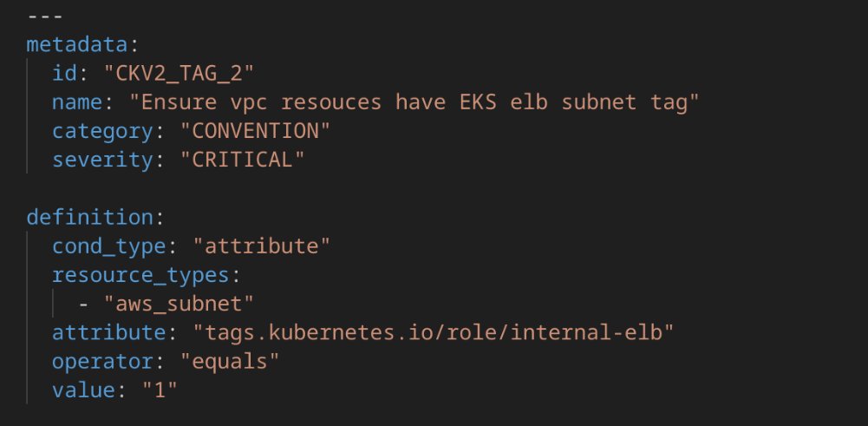Image resolution: width=868 pixels, height=426 pixels.
Task: Click the metadata key
Action: tap(76, 44)
